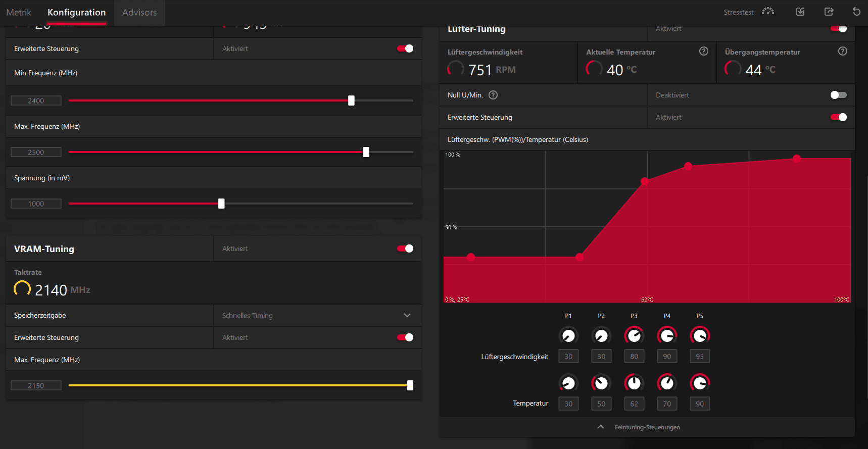
Task: Click P3 temperature value 62 field
Action: click(634, 404)
